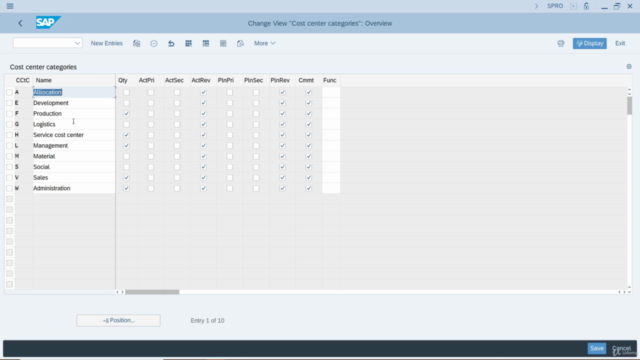This screenshot has width=640, height=360.
Task: Click the Development name cell
Action: pos(74,103)
